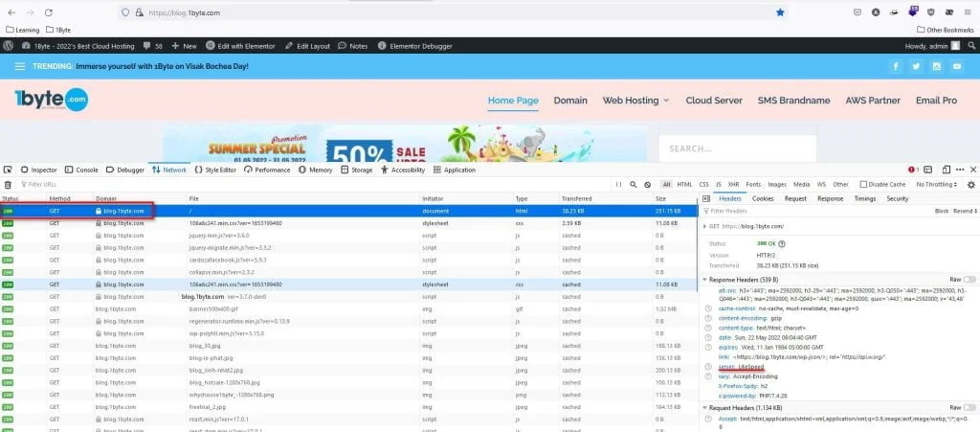
Task: Click the site SEARCH field
Action: coord(738,148)
